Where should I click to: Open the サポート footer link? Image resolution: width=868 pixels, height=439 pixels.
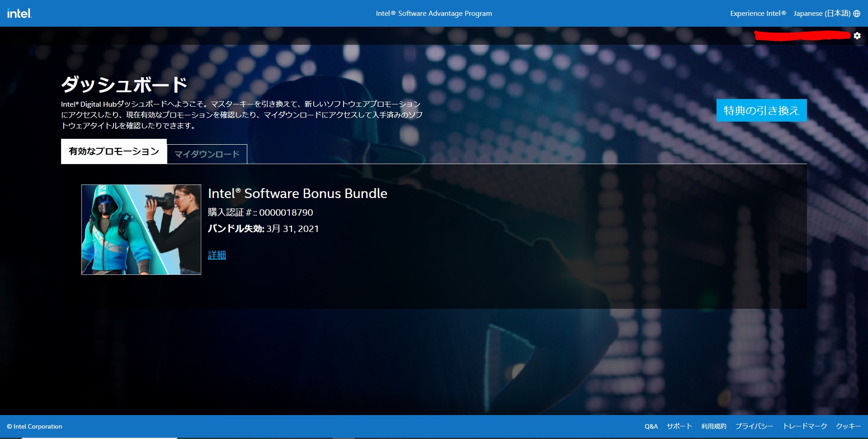pos(679,426)
